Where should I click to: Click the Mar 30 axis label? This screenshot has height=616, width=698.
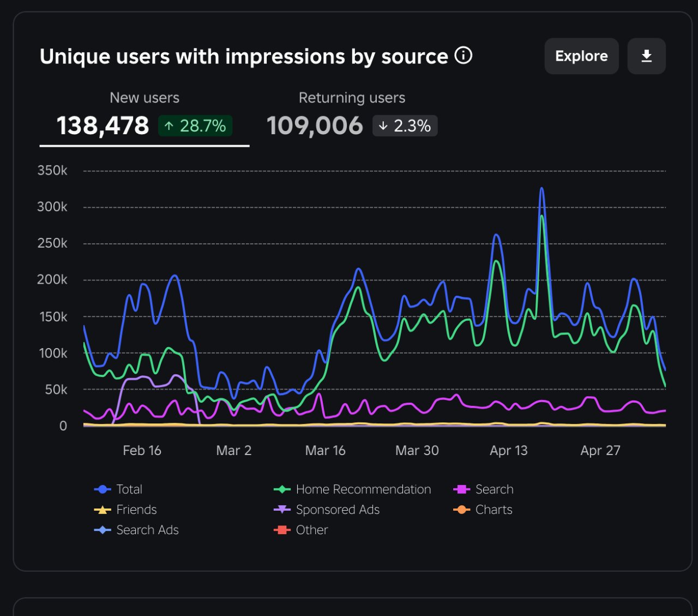pos(417,451)
